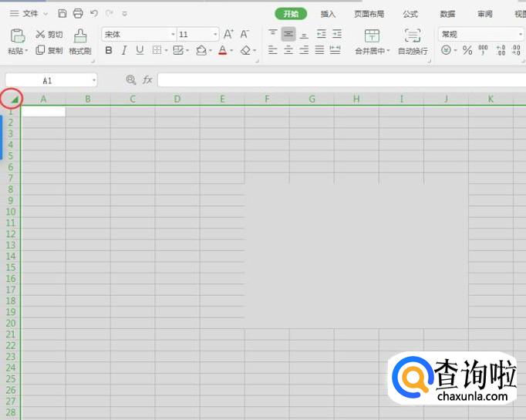Click the Select All corner triangle
The height and width of the screenshot is (420, 526).
coord(15,99)
